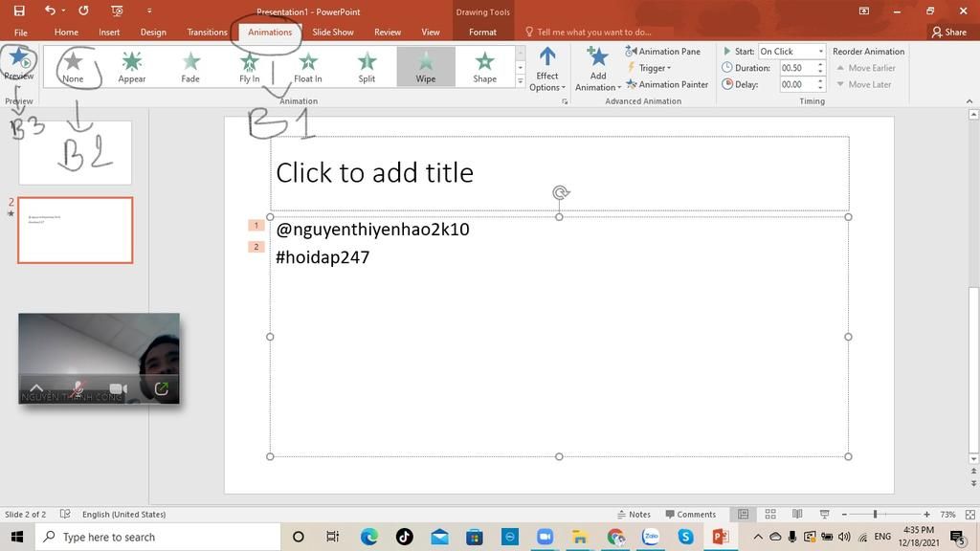Open PowerPoint from the taskbar
Viewport: 980px width, 551px height.
tap(721, 537)
